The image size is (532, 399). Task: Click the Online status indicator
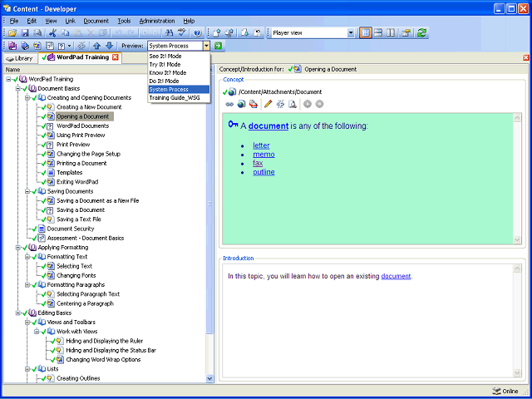pos(506,392)
